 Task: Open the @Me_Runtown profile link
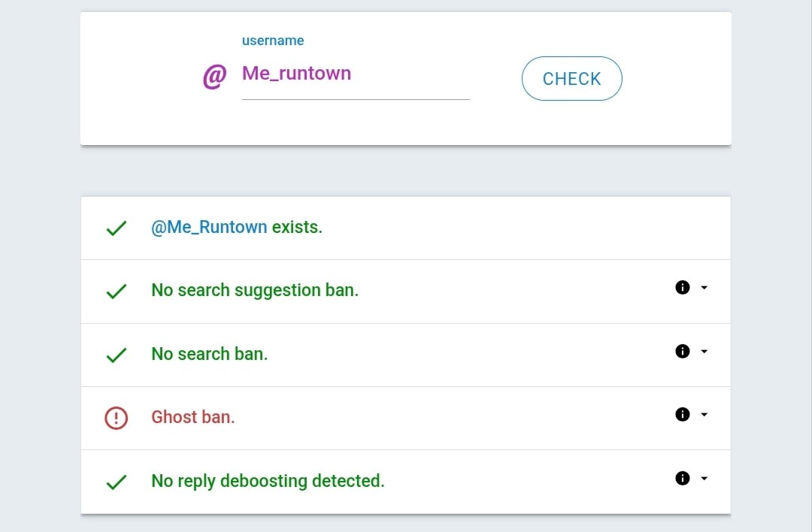[209, 227]
